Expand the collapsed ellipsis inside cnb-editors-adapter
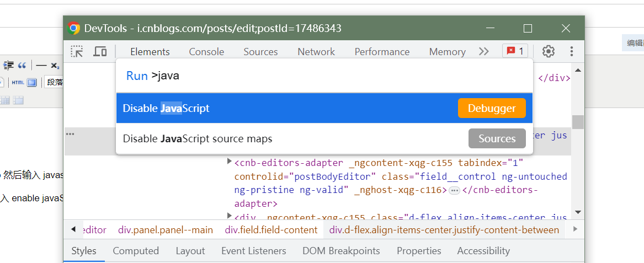The height and width of the screenshot is (263, 644). 454,190
